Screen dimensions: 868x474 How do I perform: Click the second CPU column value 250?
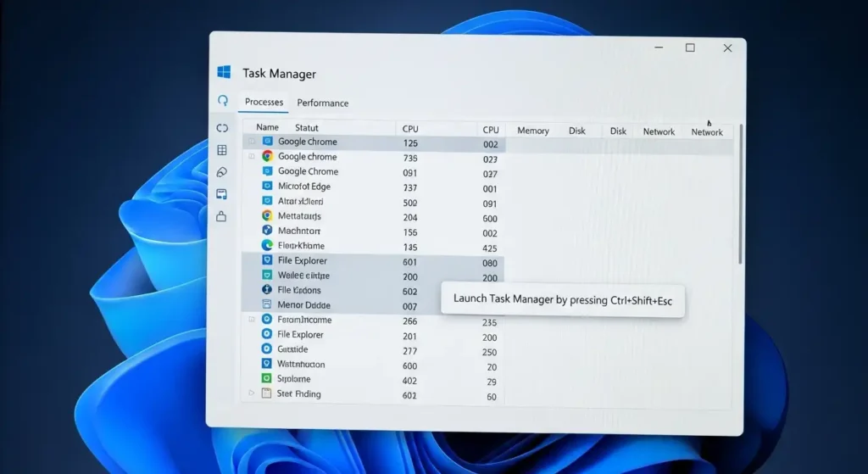coord(489,352)
